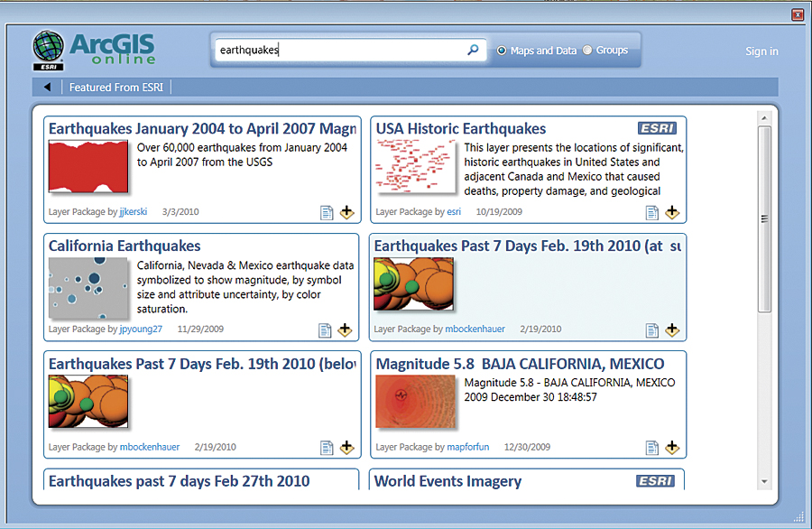Screen dimensions: 812x529
Task: Click thumbnail of Earthquakes Past 7 Days (at su
Action: [413, 284]
